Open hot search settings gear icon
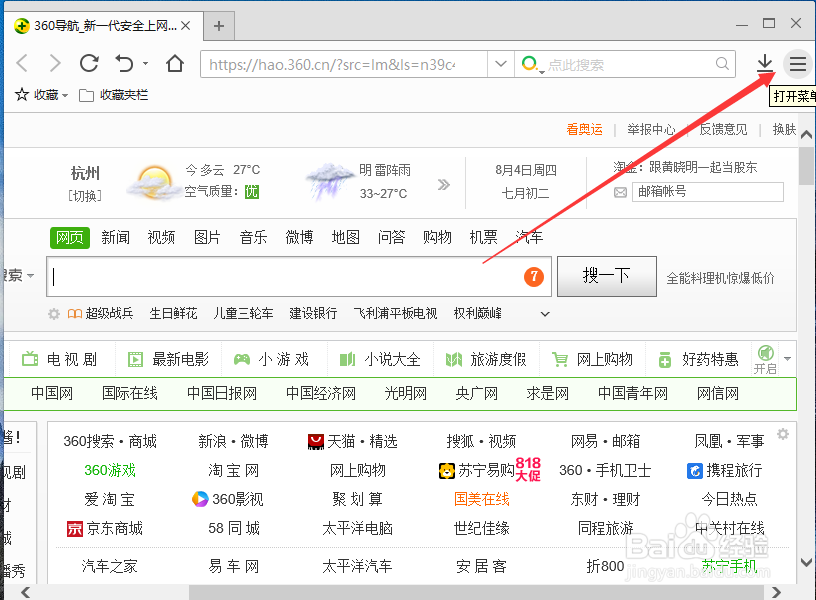Screen dimensions: 816x600 [x=54, y=314]
